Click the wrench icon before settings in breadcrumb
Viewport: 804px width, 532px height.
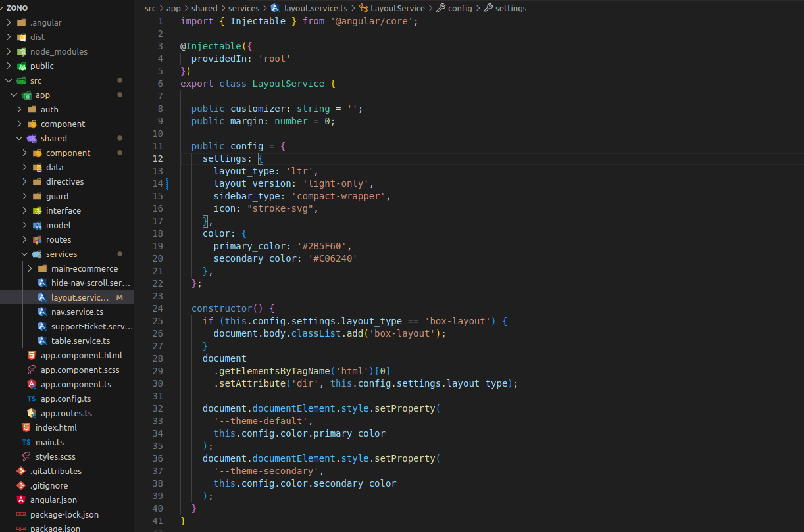click(x=488, y=9)
